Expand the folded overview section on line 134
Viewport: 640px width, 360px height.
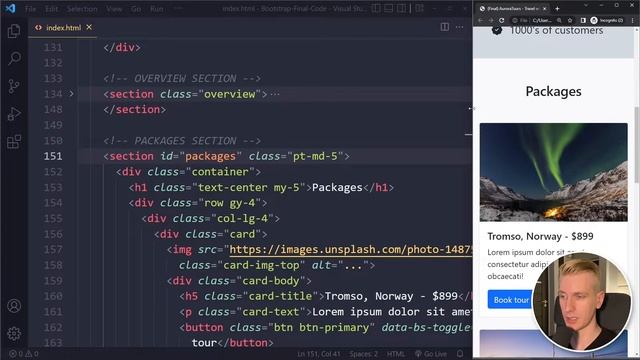[x=71, y=94]
